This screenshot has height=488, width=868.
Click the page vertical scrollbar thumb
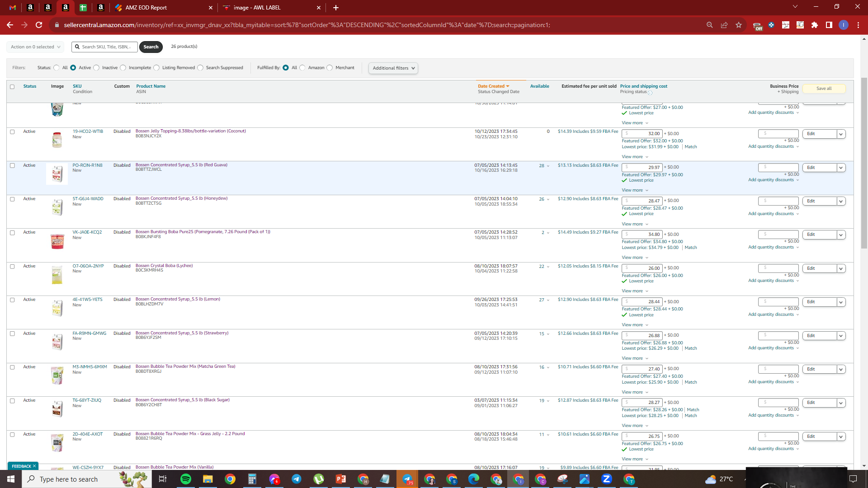pyautogui.click(x=864, y=163)
